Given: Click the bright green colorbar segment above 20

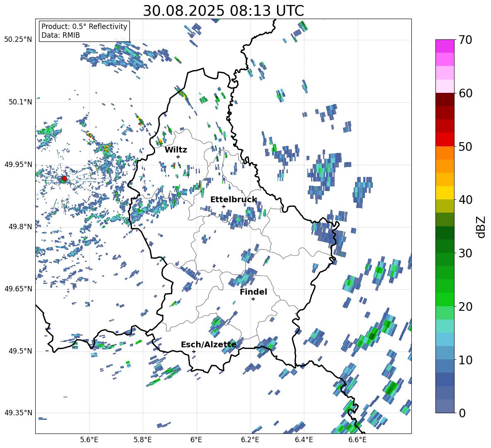Looking at the screenshot, I should point(445,299).
